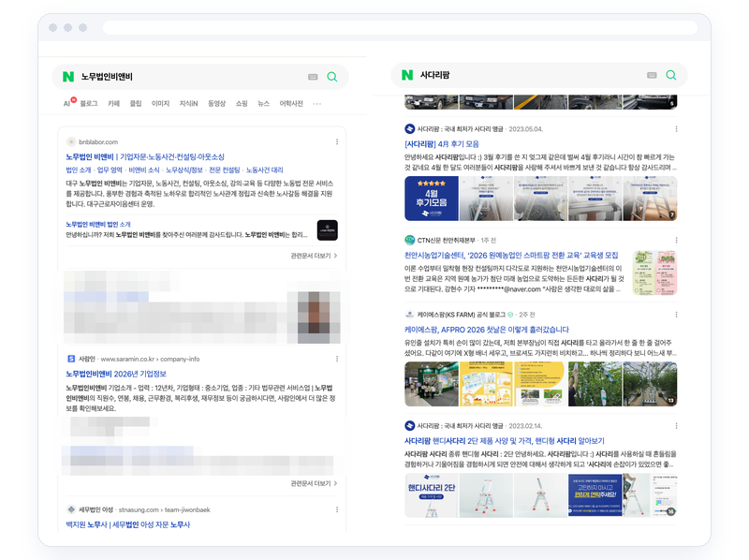Open 노무법인 비앤비 기업자문 title link

tap(145, 156)
